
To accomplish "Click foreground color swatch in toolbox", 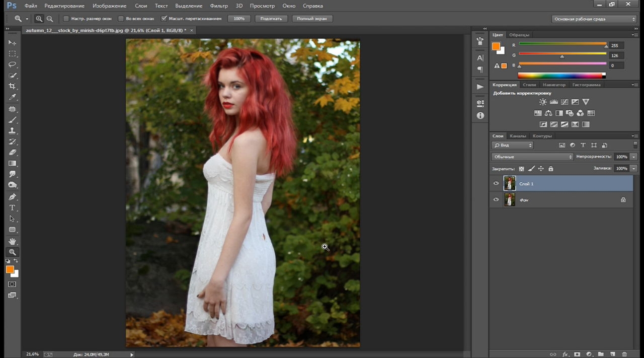I will [x=10, y=269].
